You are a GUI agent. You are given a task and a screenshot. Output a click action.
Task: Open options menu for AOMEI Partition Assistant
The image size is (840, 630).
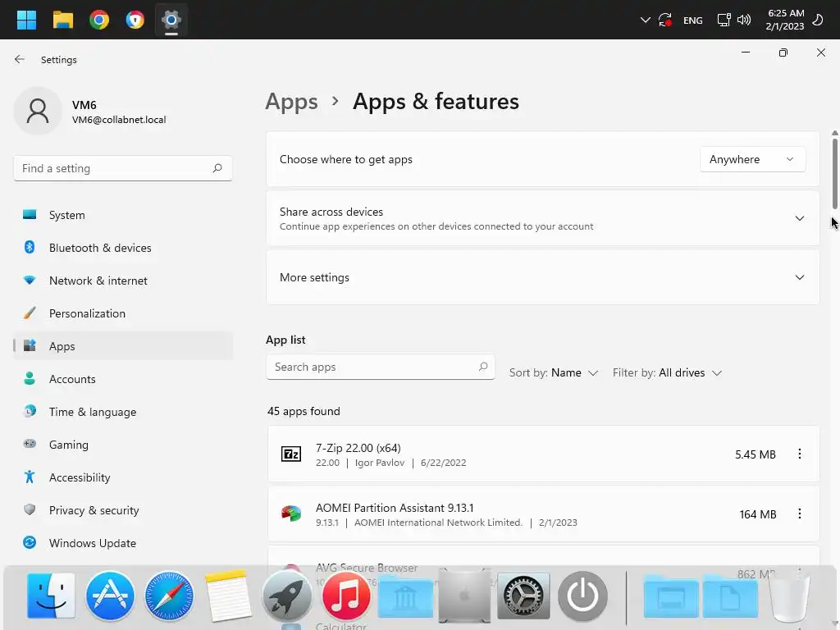point(799,514)
